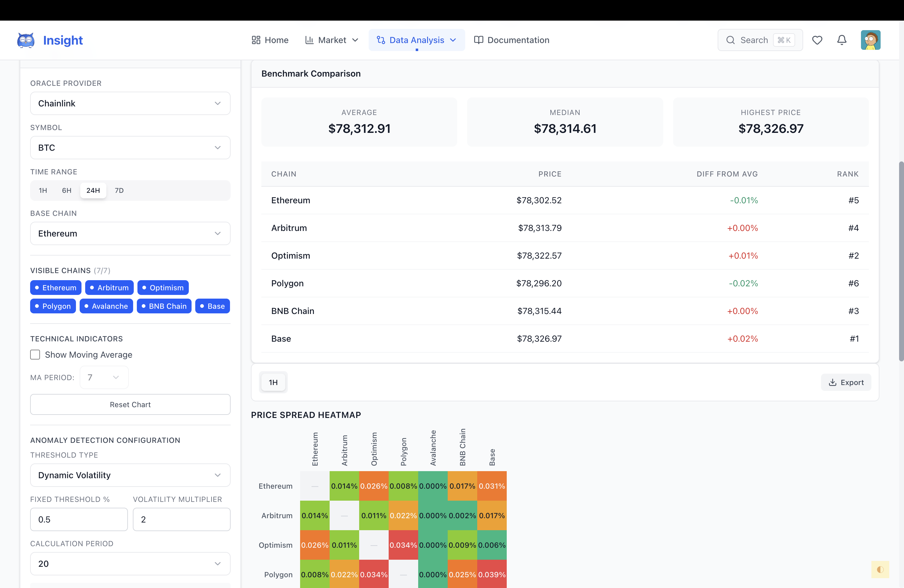Click the Documentation book icon
The height and width of the screenshot is (588, 904).
478,40
